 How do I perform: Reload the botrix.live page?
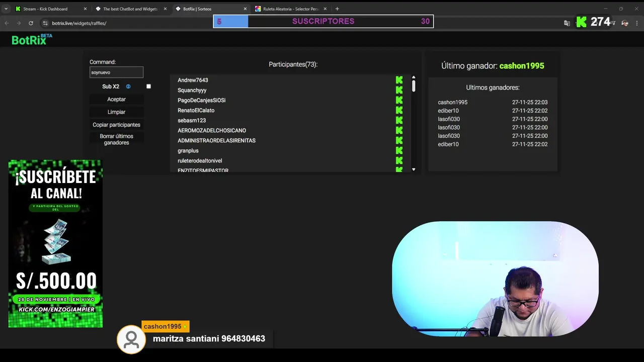click(x=31, y=23)
